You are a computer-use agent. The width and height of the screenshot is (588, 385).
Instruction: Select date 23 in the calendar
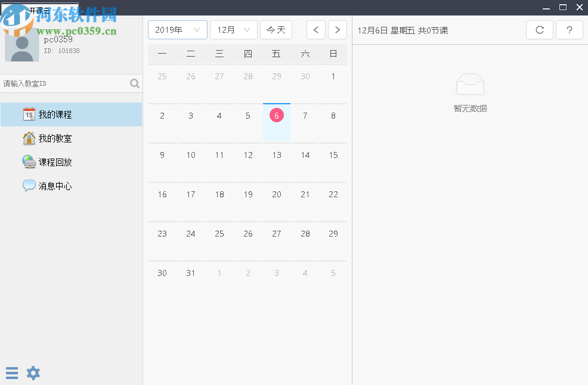[x=162, y=241]
